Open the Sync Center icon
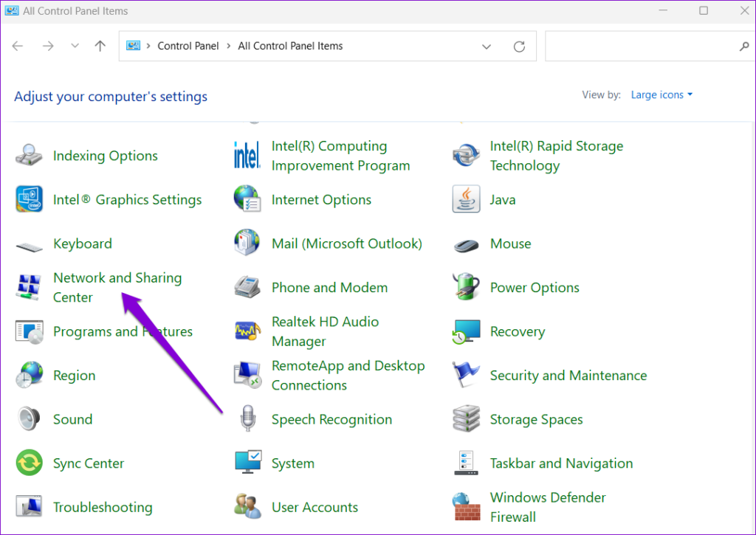756x535 pixels. 29,463
